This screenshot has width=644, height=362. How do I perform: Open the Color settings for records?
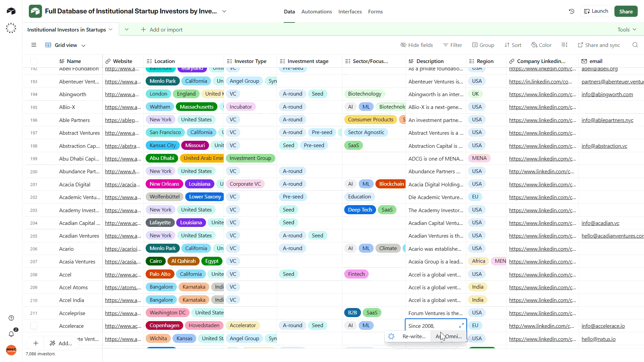[541, 45]
